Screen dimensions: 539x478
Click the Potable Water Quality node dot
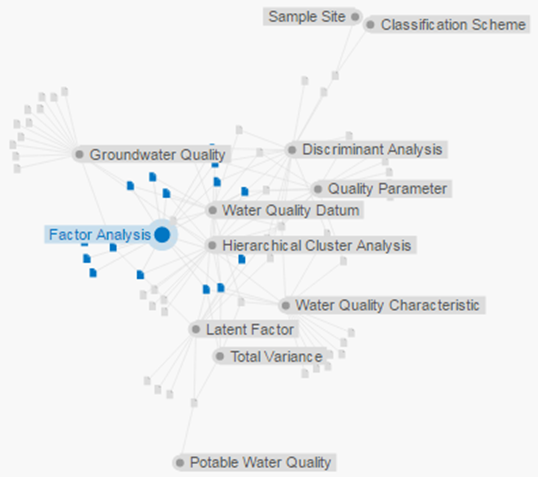click(180, 463)
